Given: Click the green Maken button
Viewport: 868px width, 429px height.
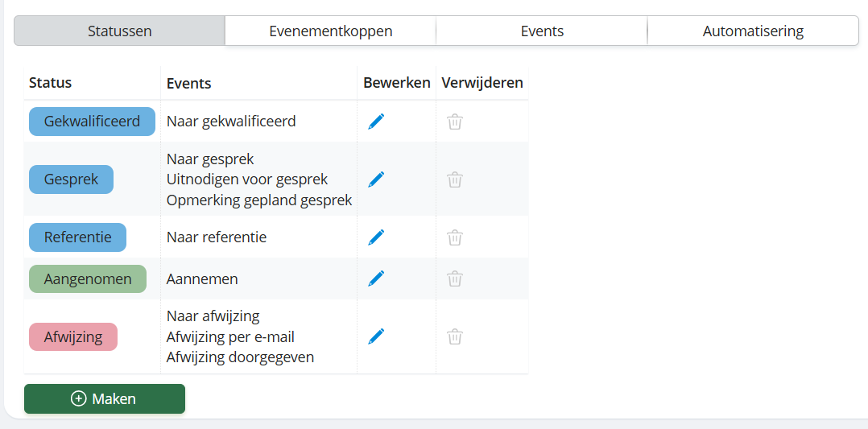Looking at the screenshot, I should (105, 398).
